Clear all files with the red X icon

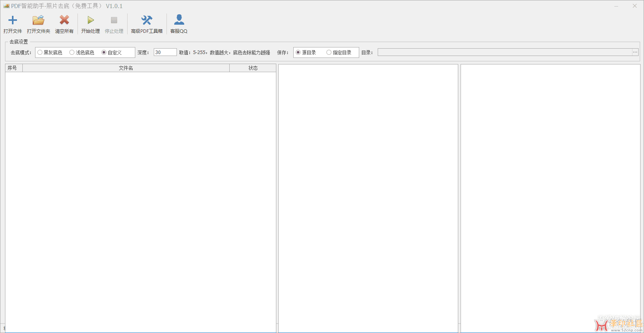click(64, 20)
